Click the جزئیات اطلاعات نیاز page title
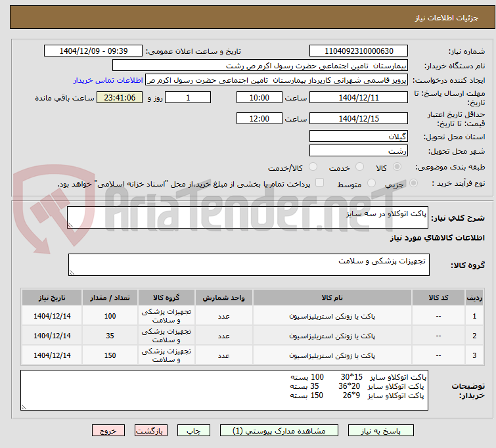Screen dimensions: 496x448 point(446,18)
